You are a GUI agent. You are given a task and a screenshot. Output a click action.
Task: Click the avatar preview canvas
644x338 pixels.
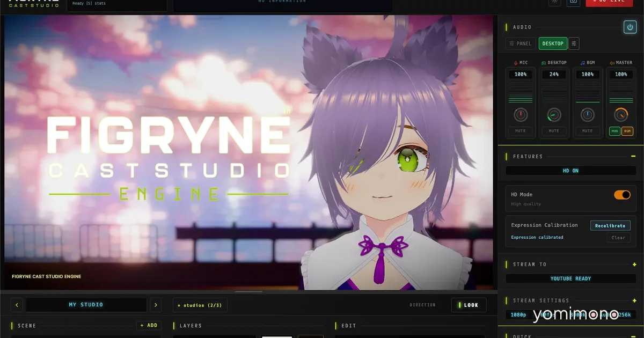(248, 152)
